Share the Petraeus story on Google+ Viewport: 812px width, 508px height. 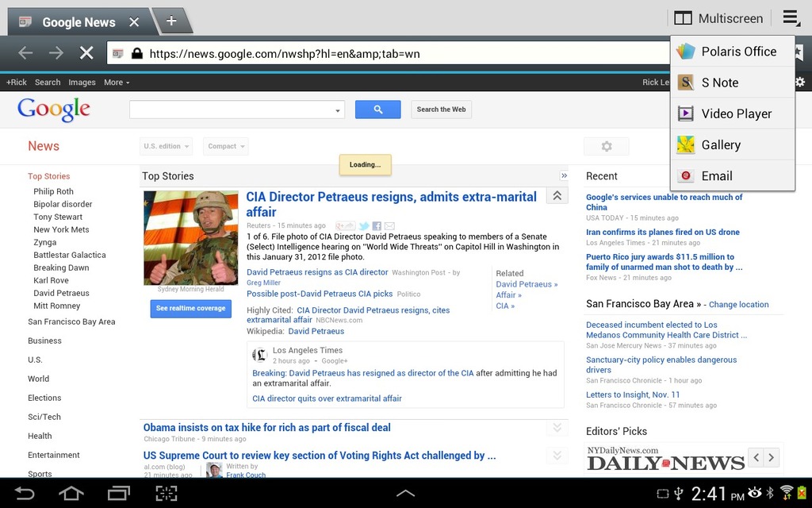(x=346, y=226)
